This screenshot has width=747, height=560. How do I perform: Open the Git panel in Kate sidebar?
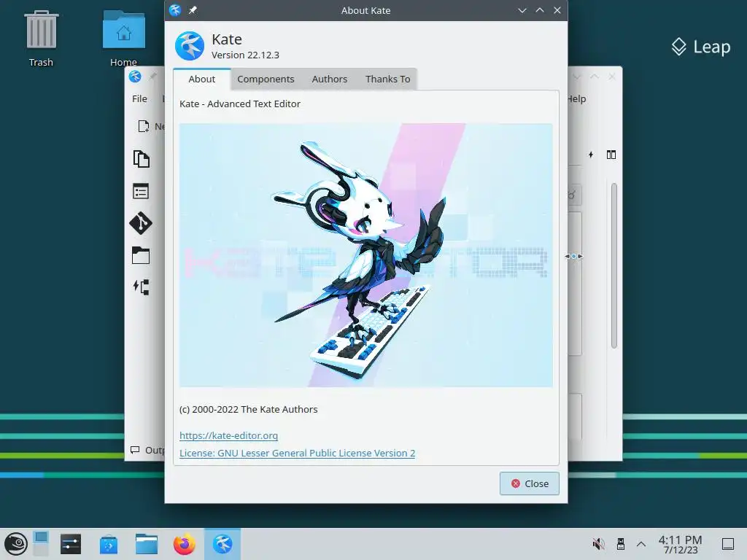[141, 223]
